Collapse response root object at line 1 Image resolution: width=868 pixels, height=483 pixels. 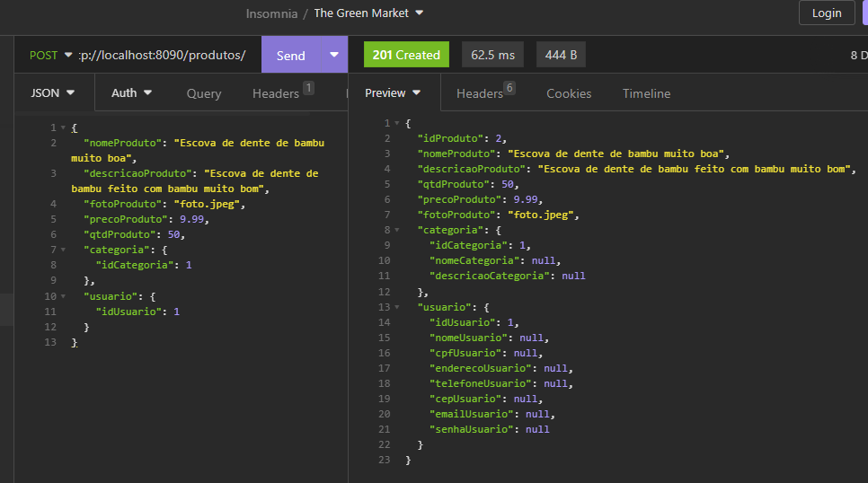pyautogui.click(x=397, y=123)
